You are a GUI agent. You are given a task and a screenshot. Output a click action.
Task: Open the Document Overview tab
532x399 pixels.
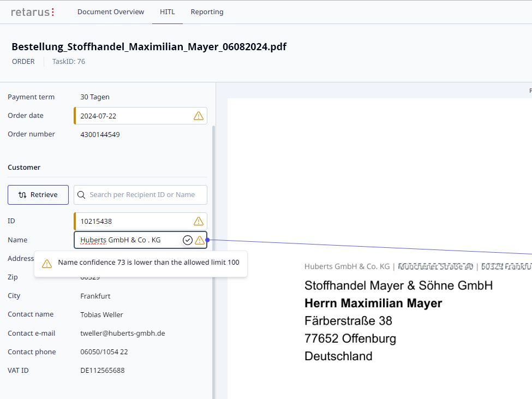tap(111, 12)
